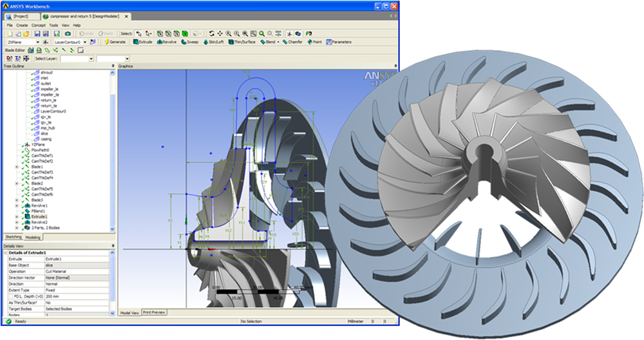Switch to the Print Preview tab
The width and height of the screenshot is (644, 340).
pyautogui.click(x=154, y=312)
